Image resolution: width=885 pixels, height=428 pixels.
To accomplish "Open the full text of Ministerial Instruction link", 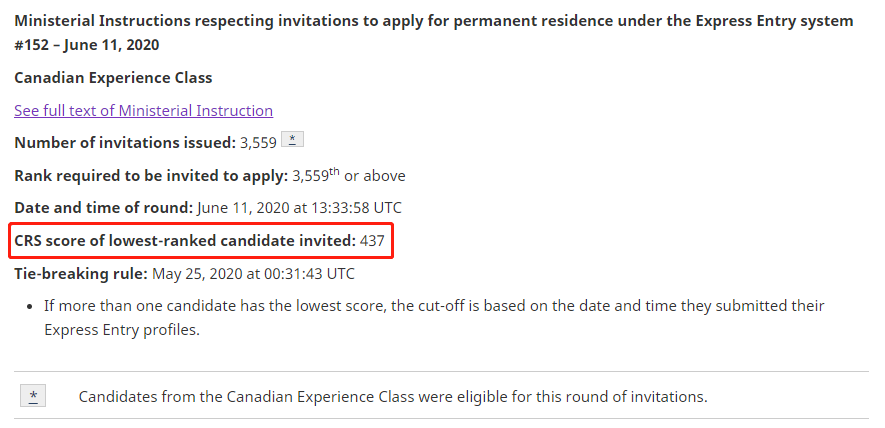I will [143, 110].
